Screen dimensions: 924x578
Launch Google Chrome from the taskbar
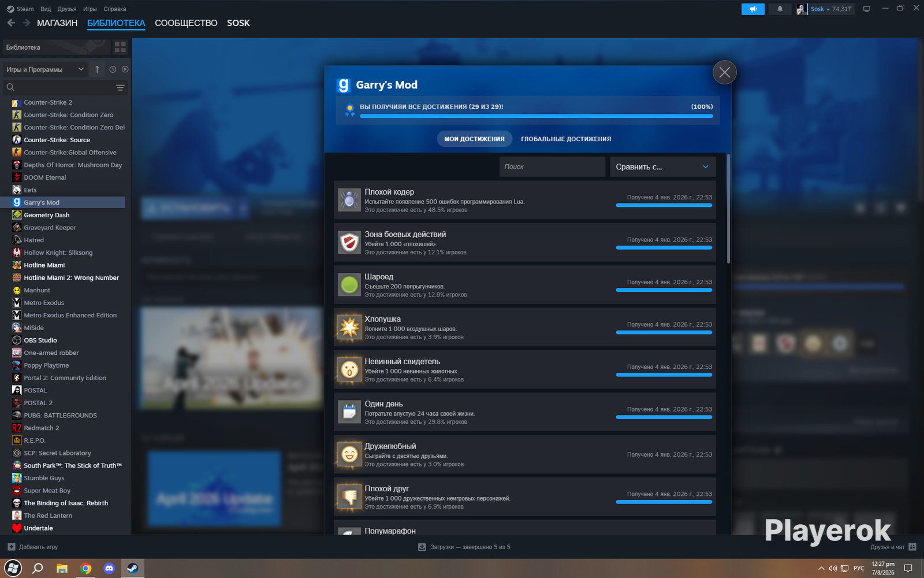pos(85,568)
